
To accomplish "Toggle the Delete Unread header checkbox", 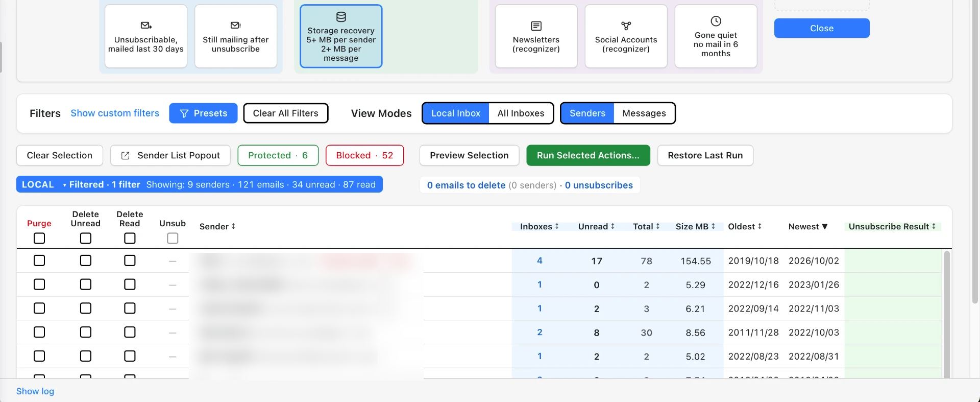I will (x=86, y=238).
